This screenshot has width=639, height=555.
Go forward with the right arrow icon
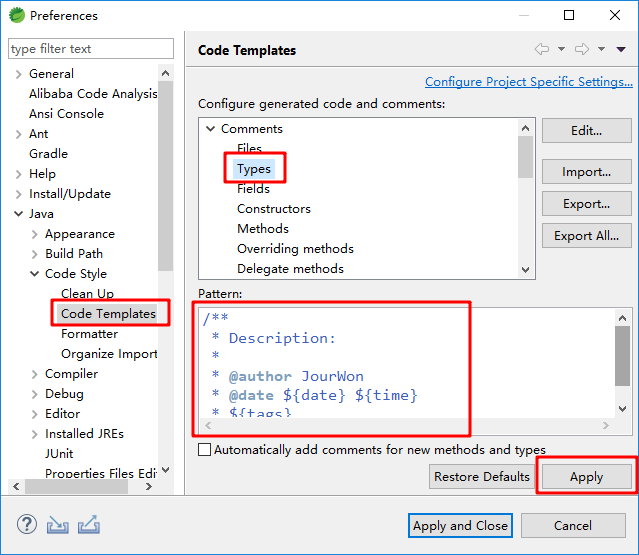click(582, 49)
